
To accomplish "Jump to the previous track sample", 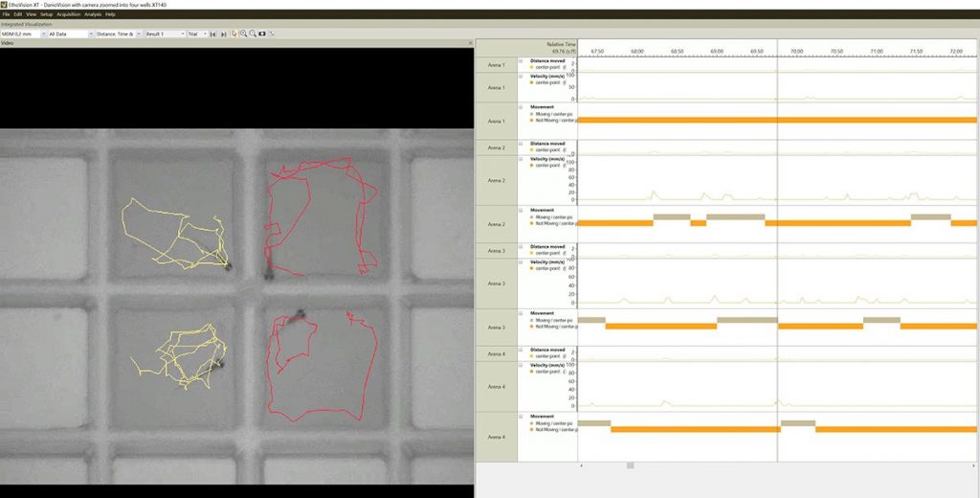I will click(212, 34).
